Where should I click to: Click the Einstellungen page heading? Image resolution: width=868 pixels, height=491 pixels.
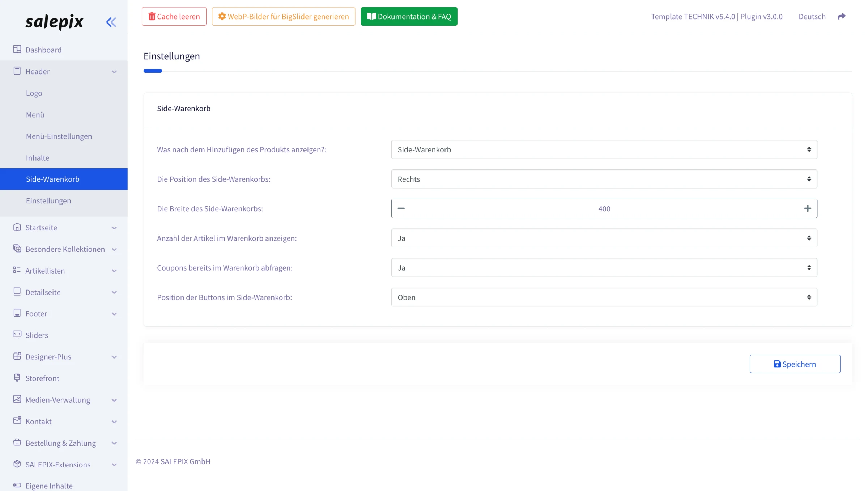coord(171,56)
